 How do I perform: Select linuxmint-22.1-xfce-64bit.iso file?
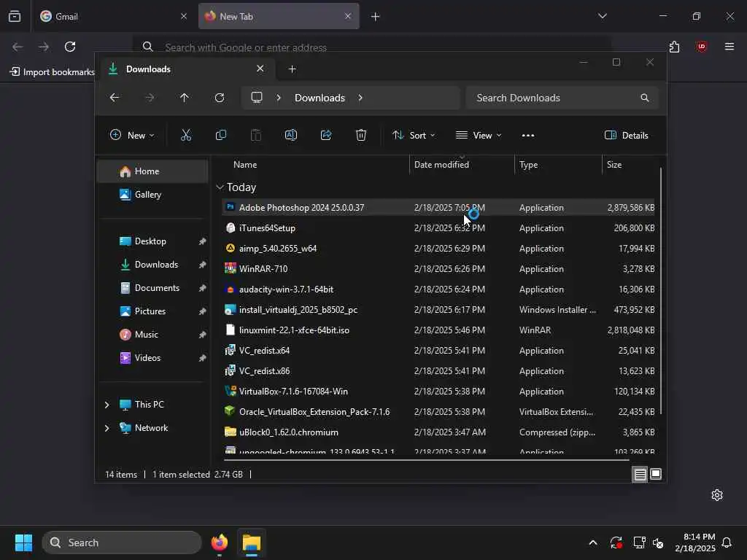point(438,330)
